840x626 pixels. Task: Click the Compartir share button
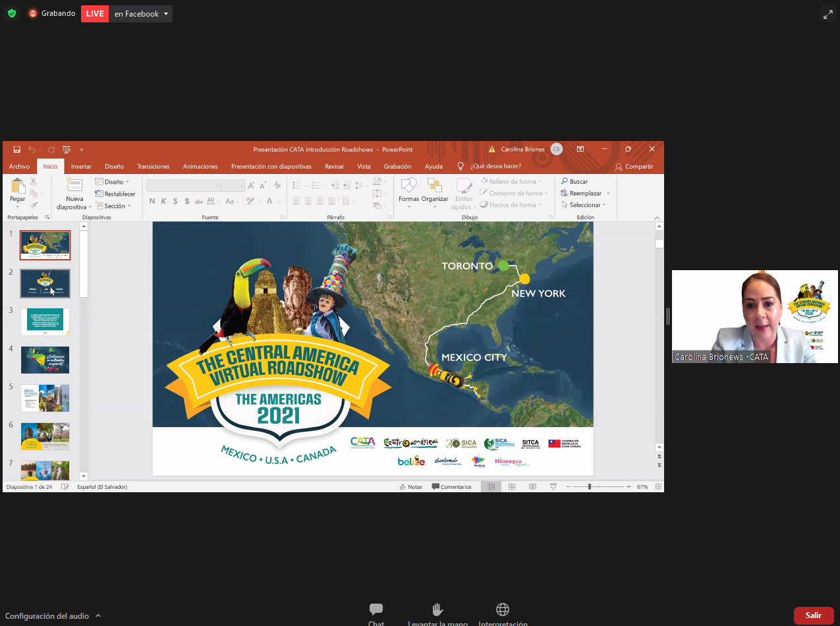click(x=634, y=167)
